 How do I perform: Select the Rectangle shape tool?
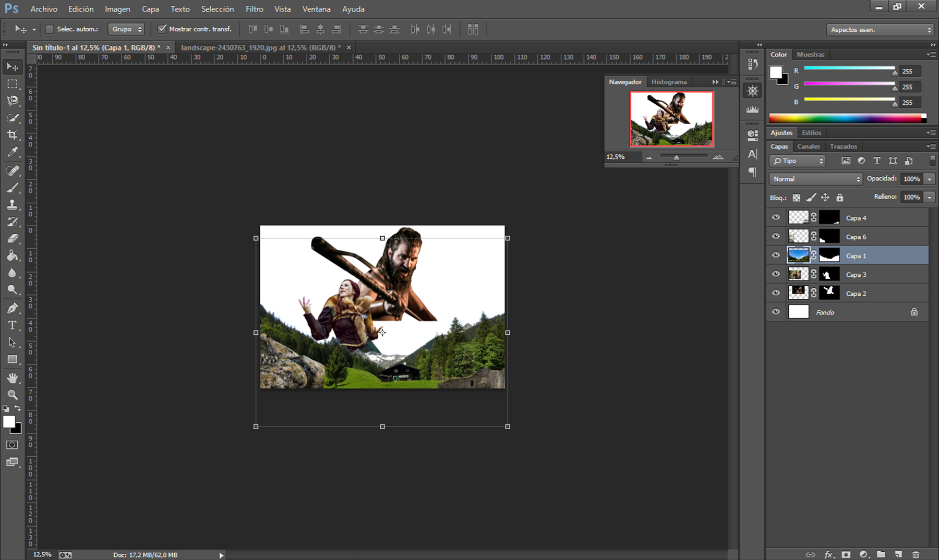tap(13, 360)
